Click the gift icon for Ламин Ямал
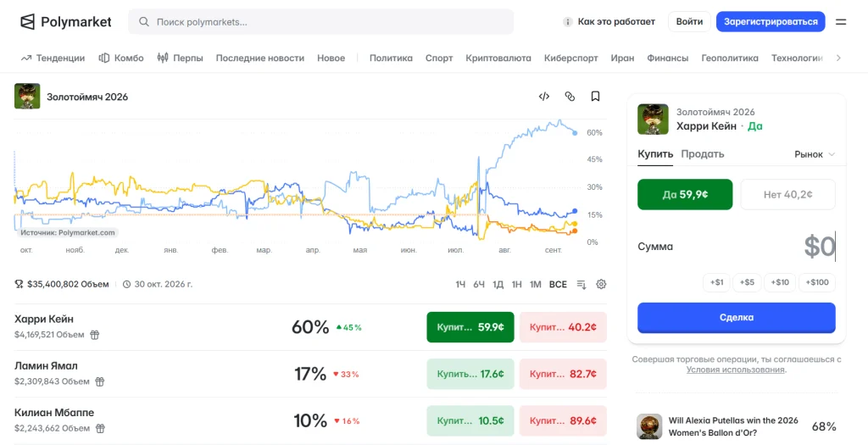Image resolution: width=868 pixels, height=445 pixels. pos(100,381)
